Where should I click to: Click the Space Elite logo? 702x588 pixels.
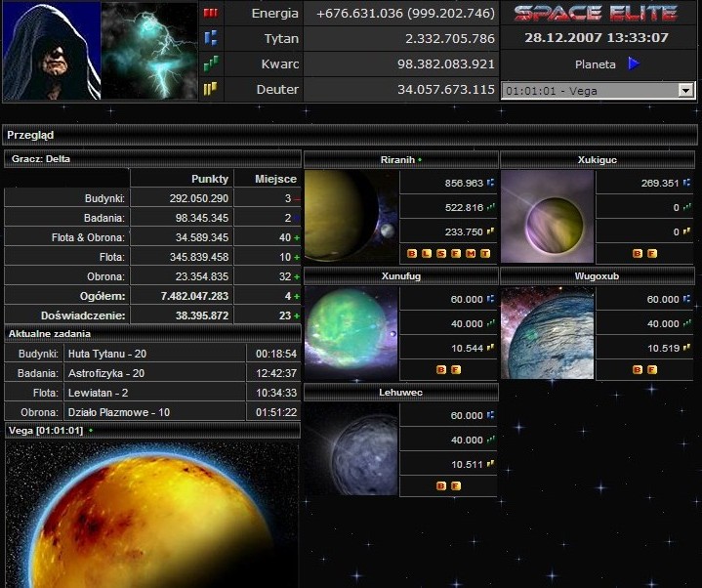pyautogui.click(x=596, y=14)
